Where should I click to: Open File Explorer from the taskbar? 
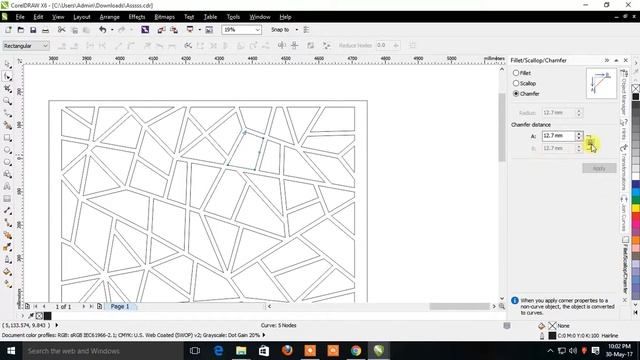click(x=241, y=351)
